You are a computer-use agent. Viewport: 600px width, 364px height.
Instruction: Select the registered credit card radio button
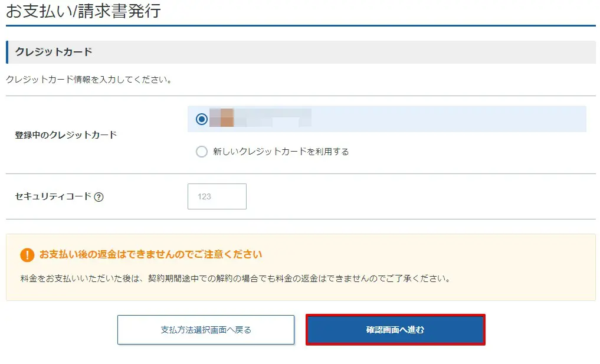coord(202,119)
